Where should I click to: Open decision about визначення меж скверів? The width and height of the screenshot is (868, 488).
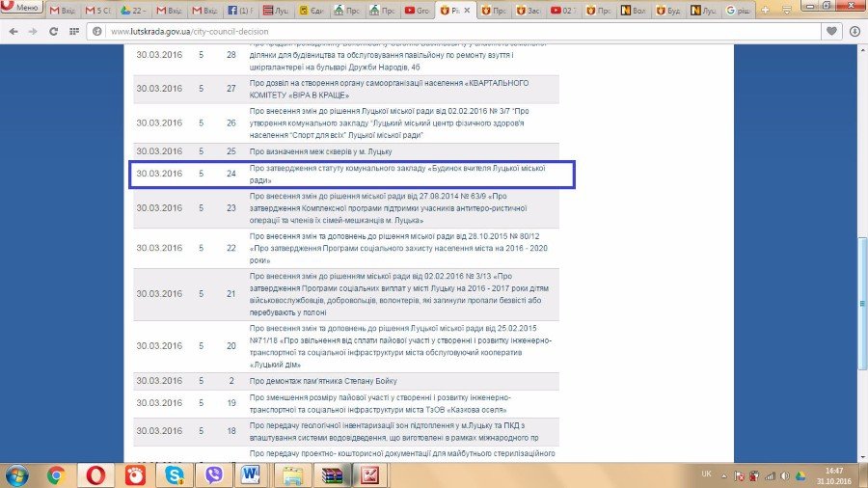320,151
